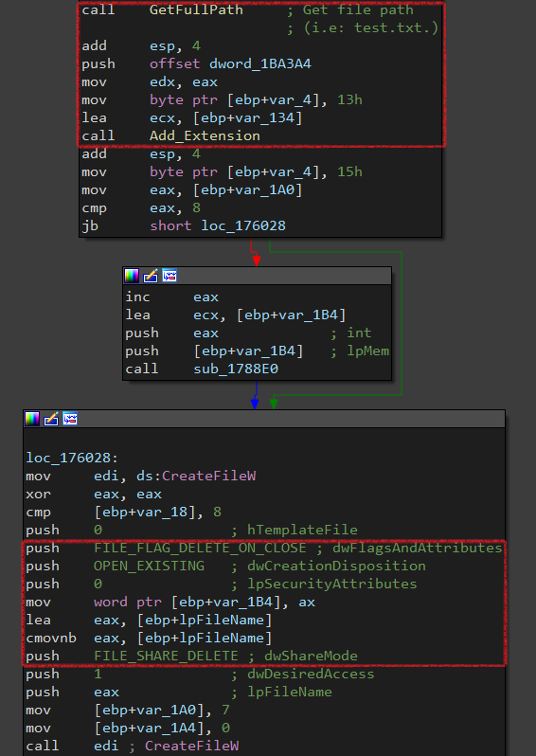Select the FILE_FLAG_DELETE_ON_CLOSE constant
536x756 pixels.
coord(200,549)
